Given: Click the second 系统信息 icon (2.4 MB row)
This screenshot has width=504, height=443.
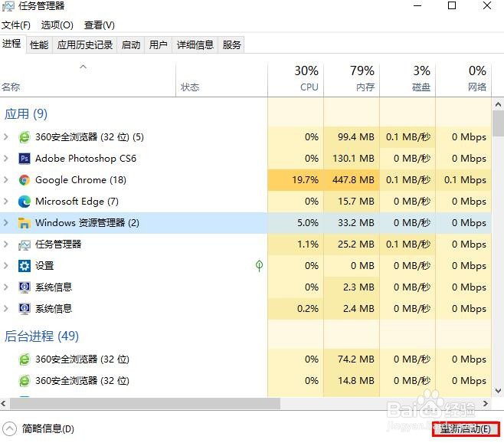Looking at the screenshot, I should click(x=25, y=309).
